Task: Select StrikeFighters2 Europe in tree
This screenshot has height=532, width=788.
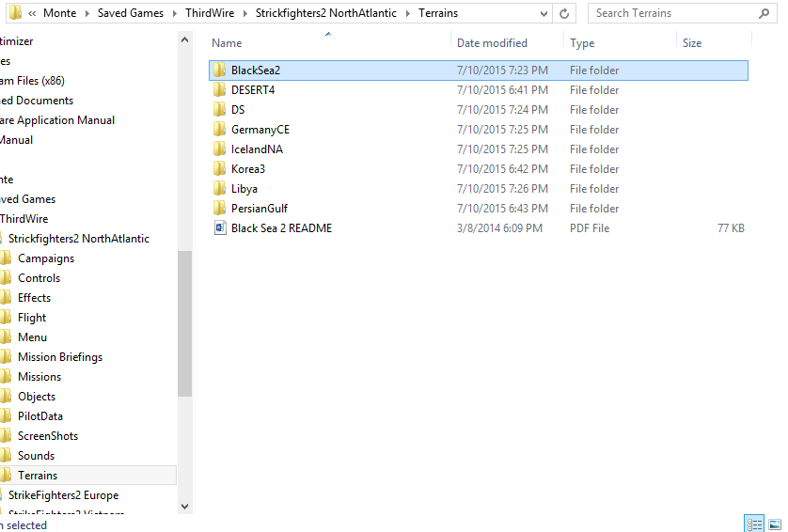Action: (63, 495)
